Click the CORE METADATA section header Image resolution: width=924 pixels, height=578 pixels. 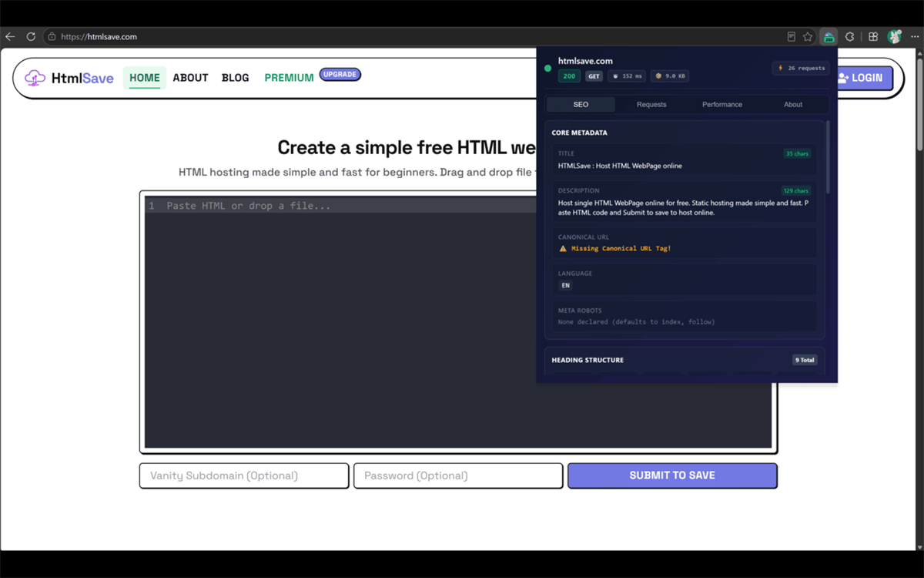[579, 133]
